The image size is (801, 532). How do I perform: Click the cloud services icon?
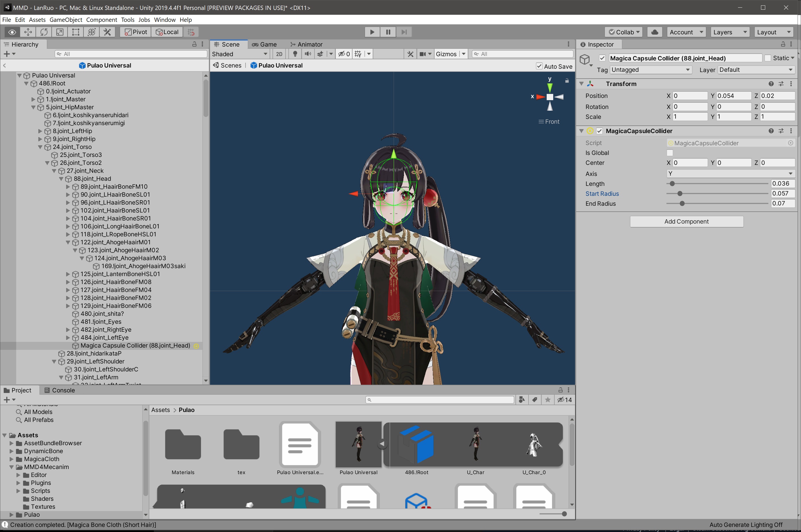[654, 32]
